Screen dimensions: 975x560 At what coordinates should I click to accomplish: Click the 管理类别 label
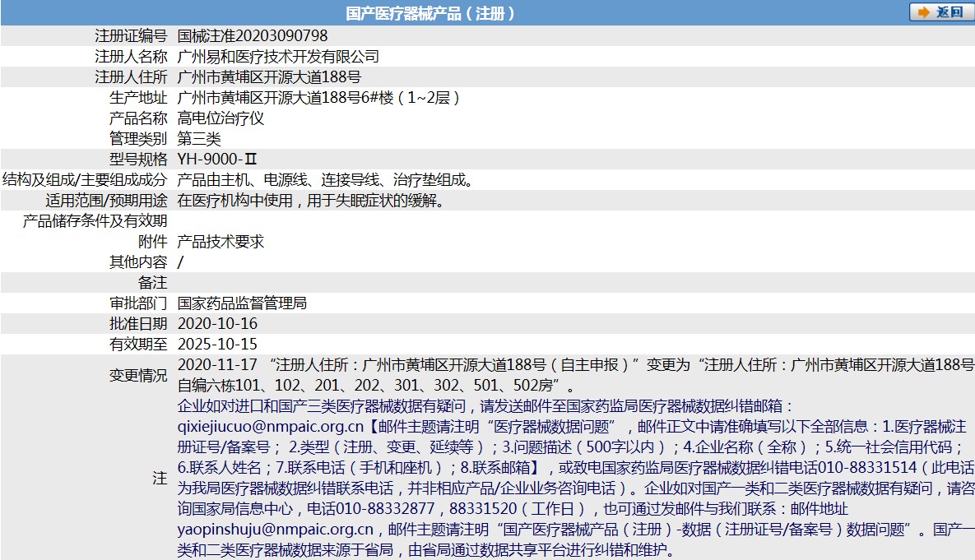point(138,139)
